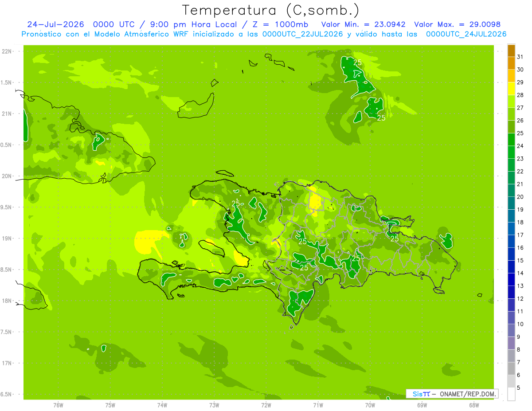
Task: Select the yellow 28 degree legend color
Action: click(x=511, y=89)
